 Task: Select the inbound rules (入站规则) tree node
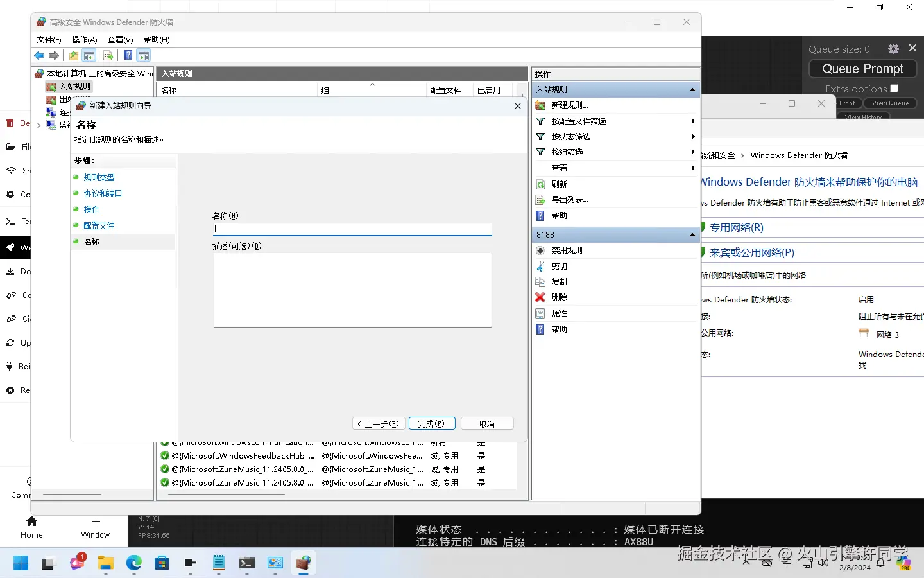pos(75,86)
